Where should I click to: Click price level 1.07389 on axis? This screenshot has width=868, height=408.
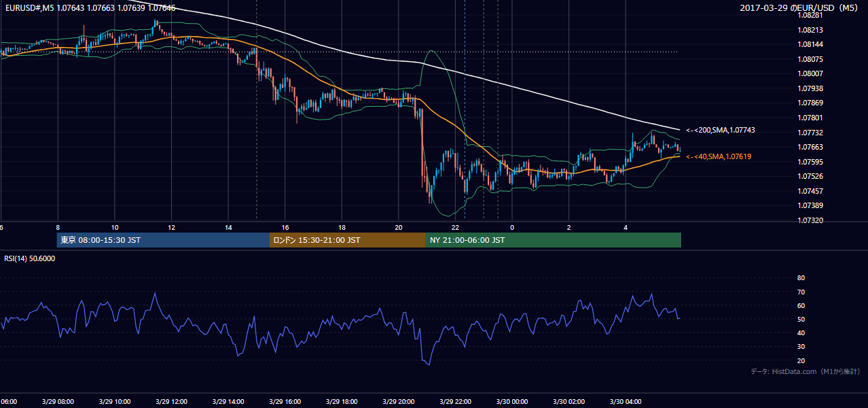point(810,205)
